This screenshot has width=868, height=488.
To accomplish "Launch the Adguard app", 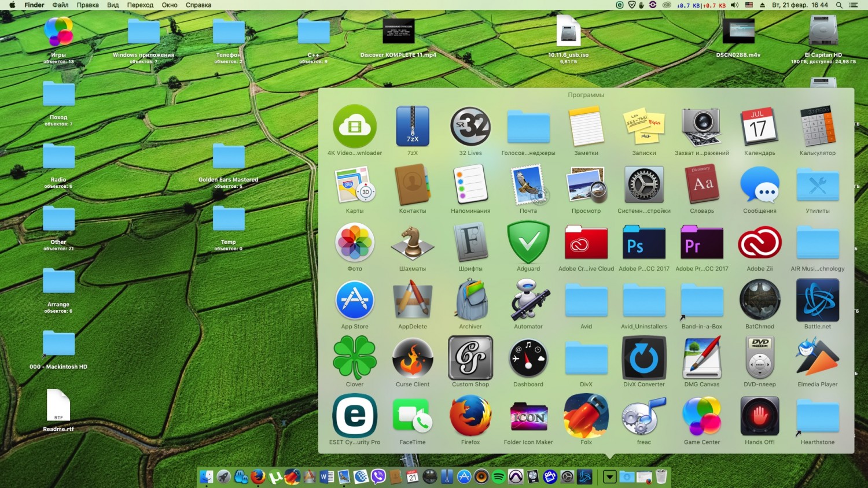I will click(x=528, y=242).
